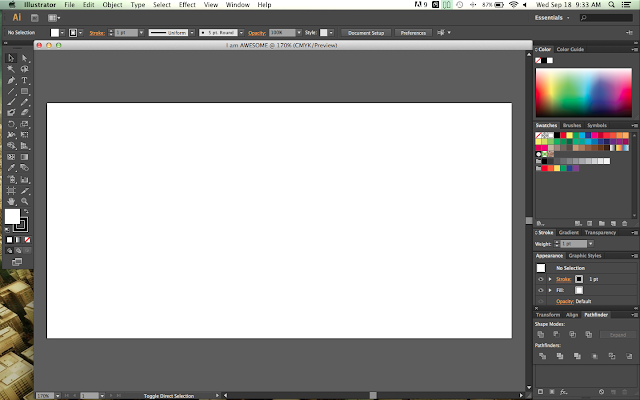
Task: Set paint to Gradient button in toolbox
Action: tap(18, 240)
